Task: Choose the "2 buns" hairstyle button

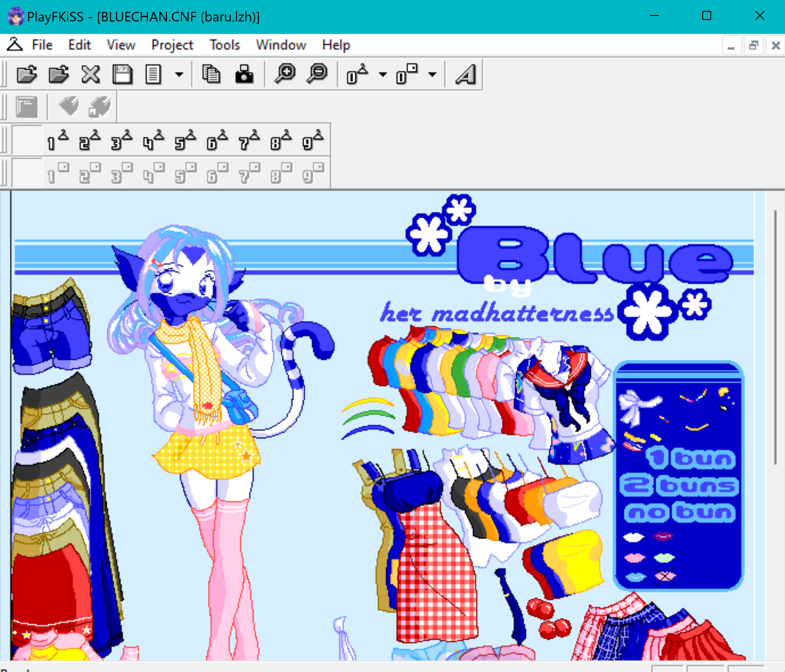Action: tap(679, 485)
